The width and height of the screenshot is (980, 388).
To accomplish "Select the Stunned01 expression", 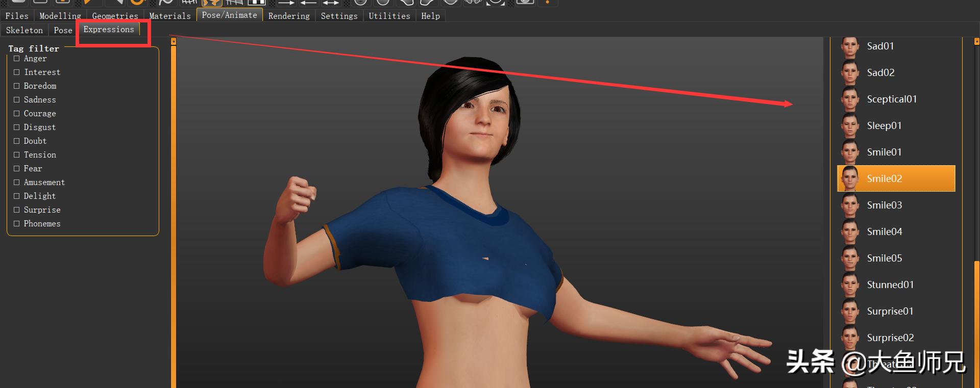I will coord(896,285).
